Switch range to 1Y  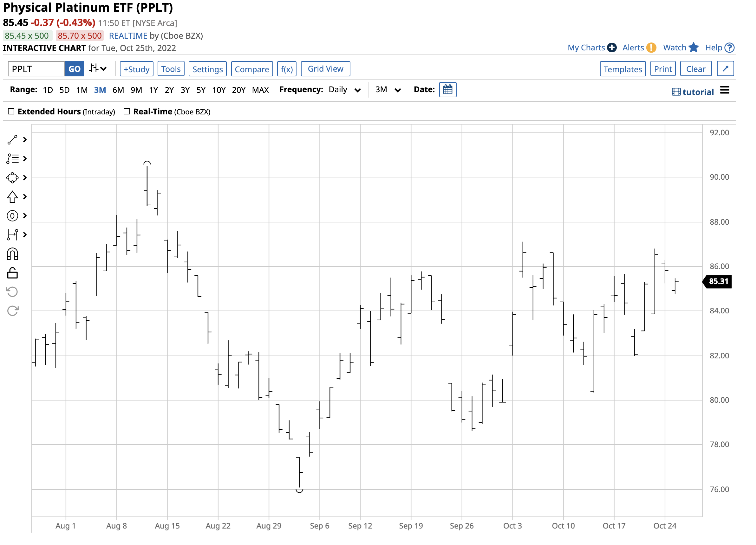pos(154,90)
